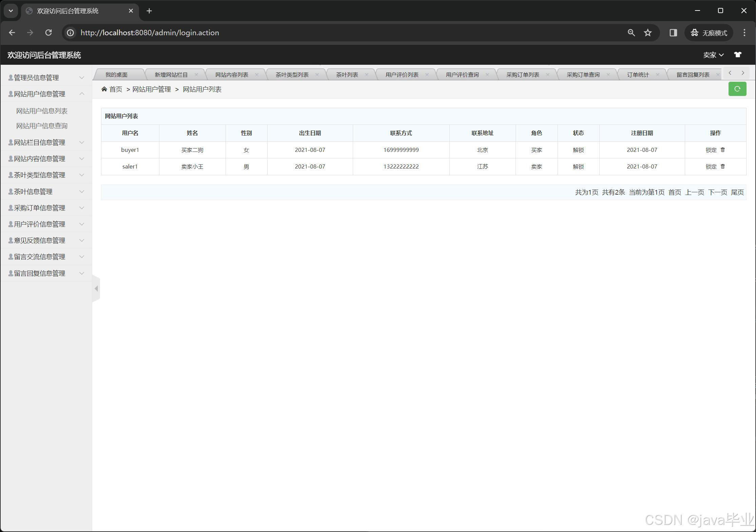Switch to 订单统计 tab

click(x=638, y=75)
